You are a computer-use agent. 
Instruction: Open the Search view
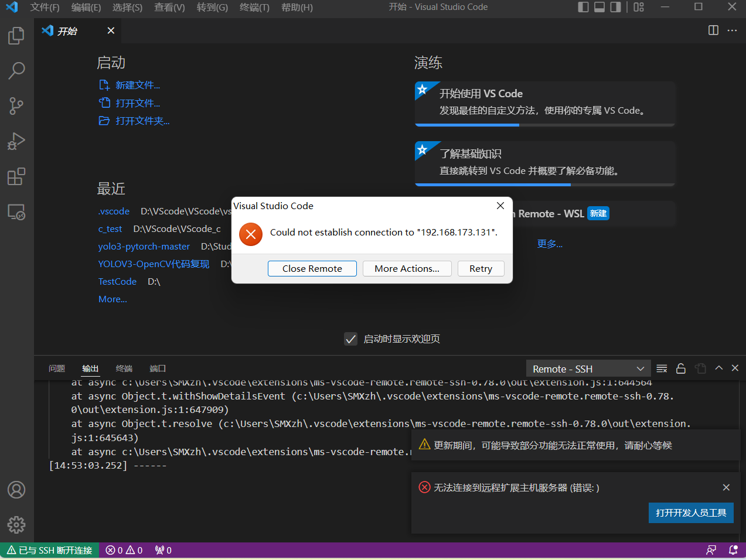tap(16, 70)
